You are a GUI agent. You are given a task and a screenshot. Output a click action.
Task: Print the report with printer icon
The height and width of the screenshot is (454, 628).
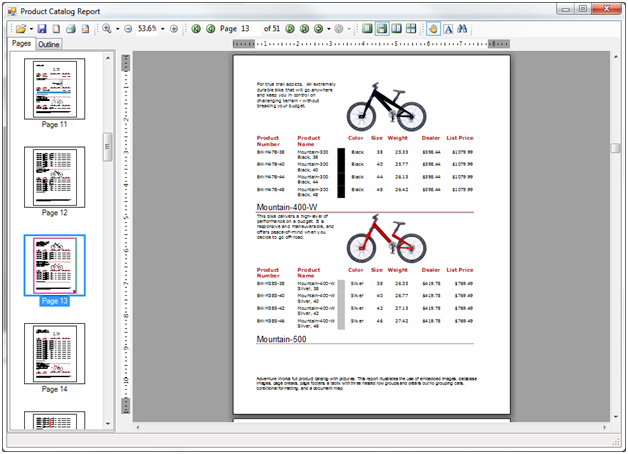71,29
